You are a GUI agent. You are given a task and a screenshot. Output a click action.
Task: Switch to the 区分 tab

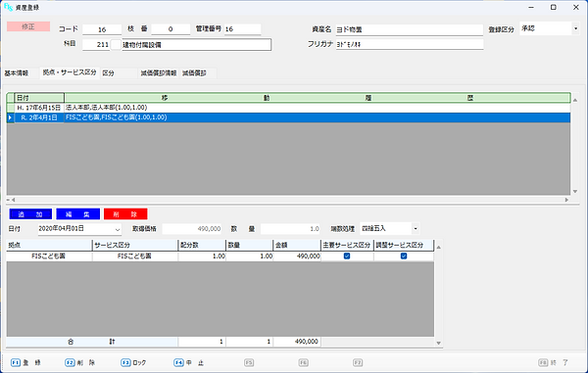tap(109, 73)
